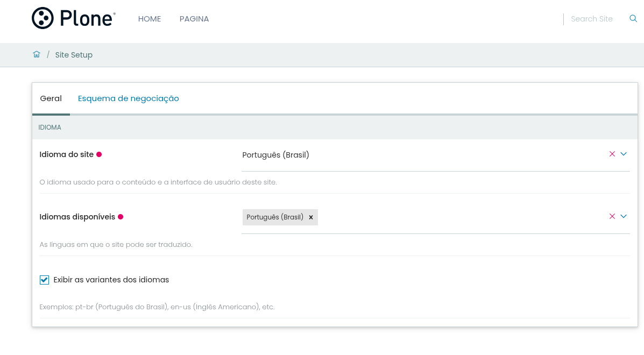Uncheck Exibir as variantes dos idiomas checkbox
Screen dimensions: 644x355
[x=44, y=280]
